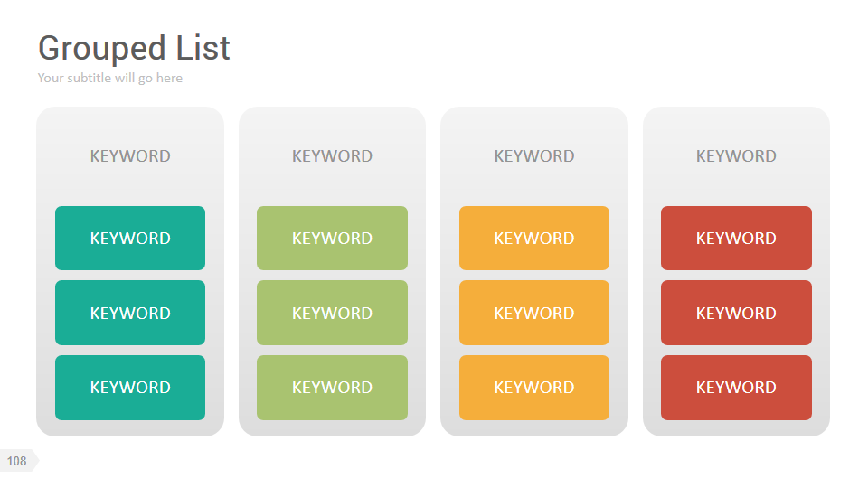This screenshot has height=488, width=868.
Task: Select the 'Your subtitle will go here' text
Action: coord(109,79)
